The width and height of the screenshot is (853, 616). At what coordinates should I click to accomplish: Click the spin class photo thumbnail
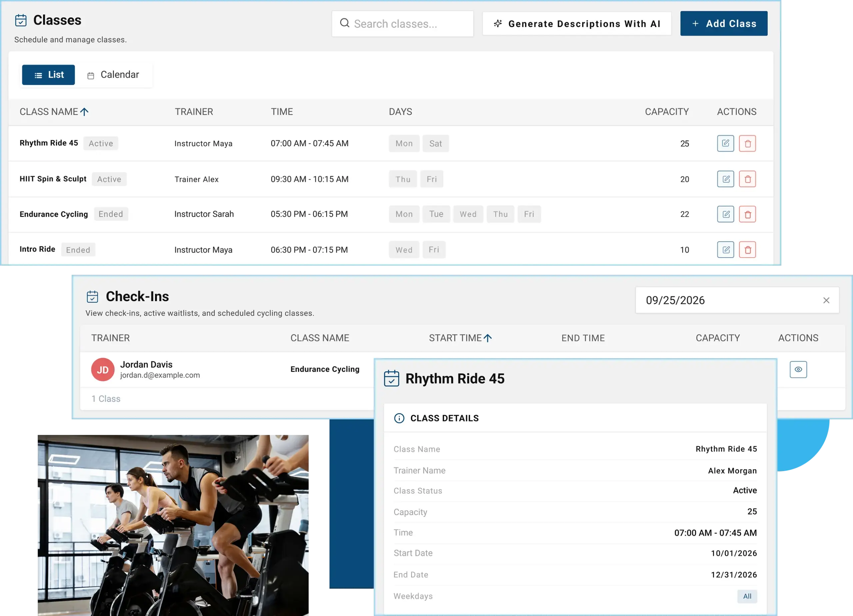[173, 525]
